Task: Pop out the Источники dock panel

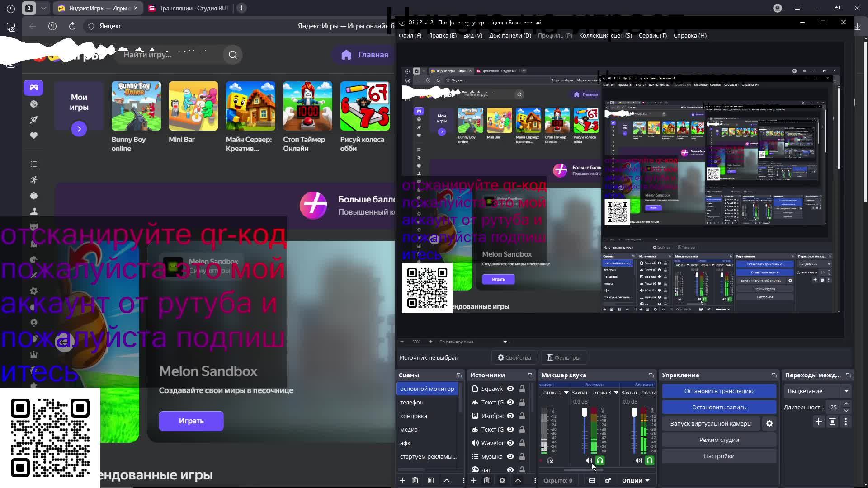Action: click(x=531, y=375)
